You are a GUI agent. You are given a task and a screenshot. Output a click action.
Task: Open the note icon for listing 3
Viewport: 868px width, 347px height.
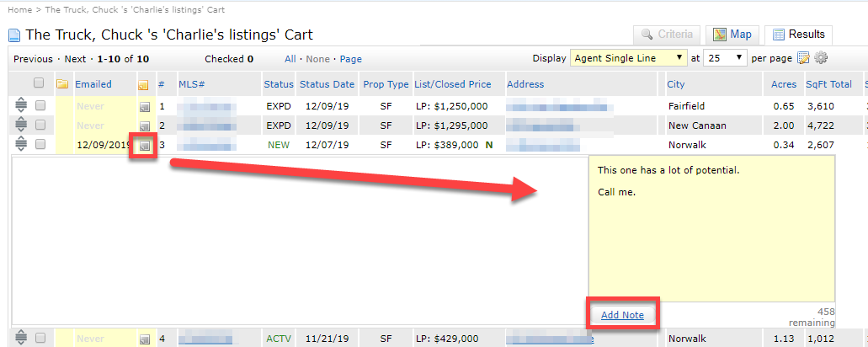coord(144,145)
